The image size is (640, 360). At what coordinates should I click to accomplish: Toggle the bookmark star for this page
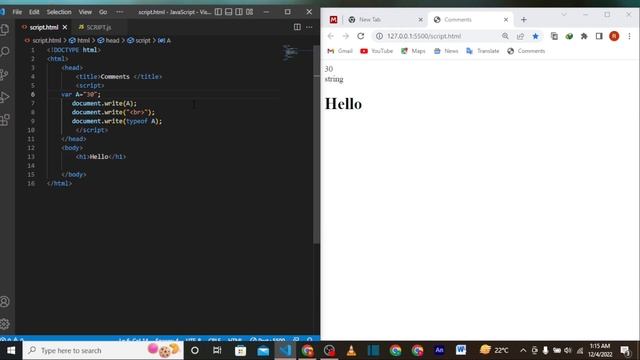click(x=536, y=36)
